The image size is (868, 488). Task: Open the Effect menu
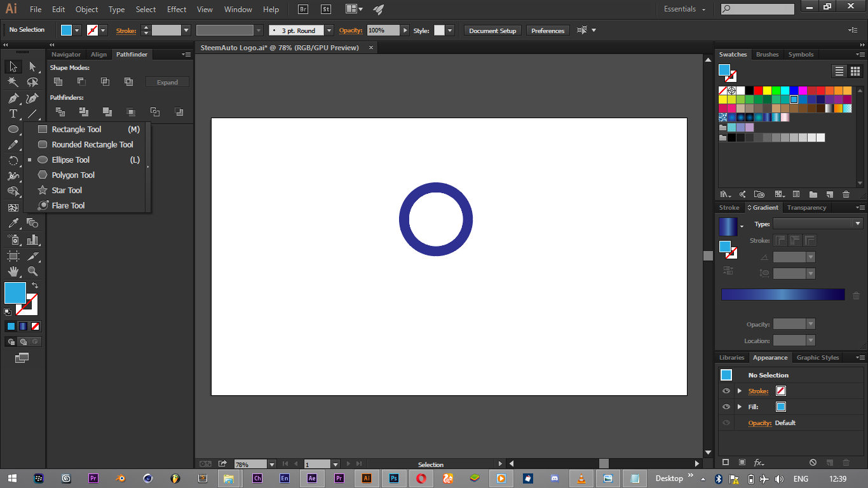coord(177,10)
